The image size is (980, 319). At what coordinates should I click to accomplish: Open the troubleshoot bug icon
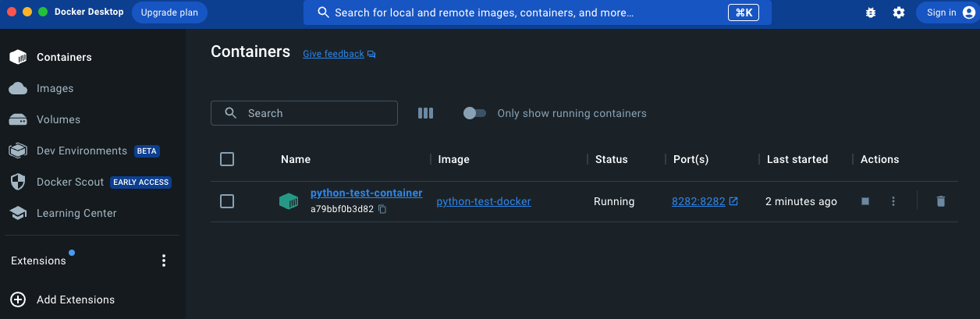click(871, 12)
